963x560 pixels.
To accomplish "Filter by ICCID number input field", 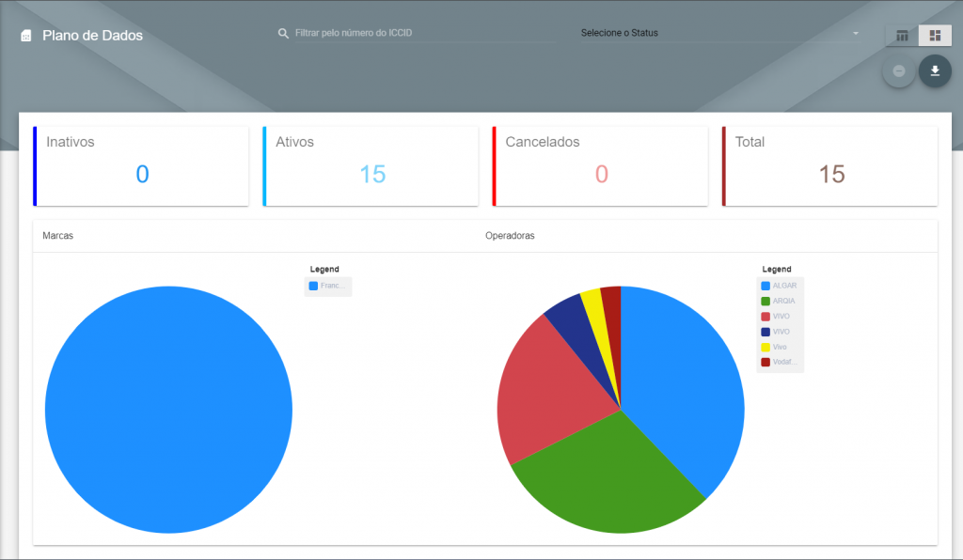I will (424, 33).
